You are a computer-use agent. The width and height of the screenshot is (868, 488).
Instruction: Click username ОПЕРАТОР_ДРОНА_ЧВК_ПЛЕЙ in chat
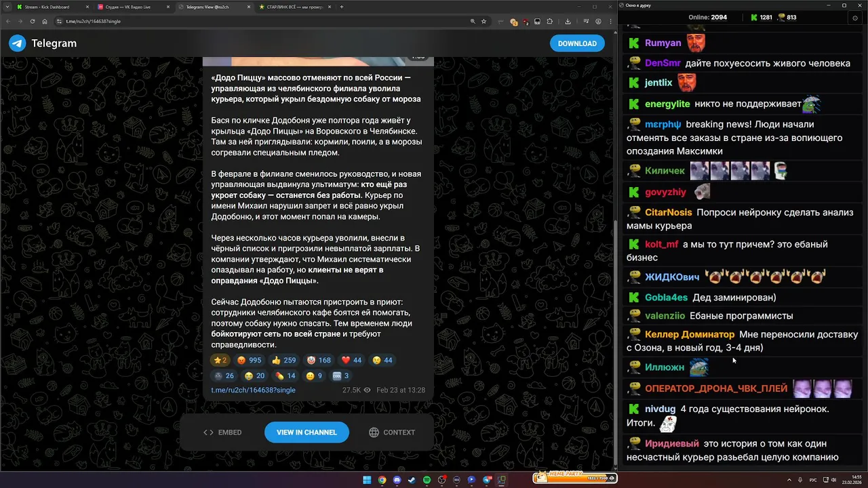[x=716, y=388]
